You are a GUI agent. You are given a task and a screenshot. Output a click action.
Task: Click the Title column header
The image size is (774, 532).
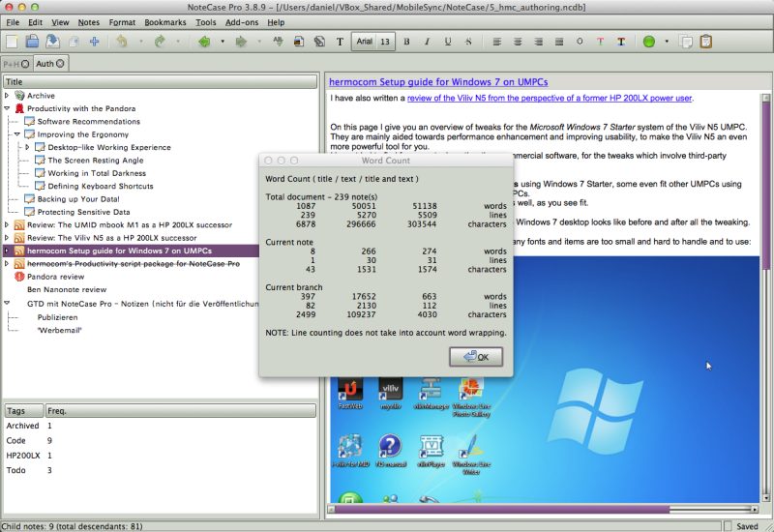point(160,82)
